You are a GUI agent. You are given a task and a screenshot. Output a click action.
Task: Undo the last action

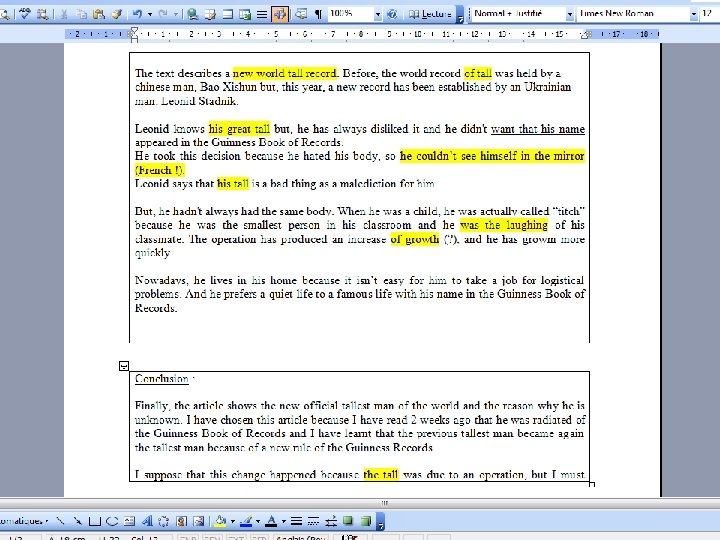[137, 14]
